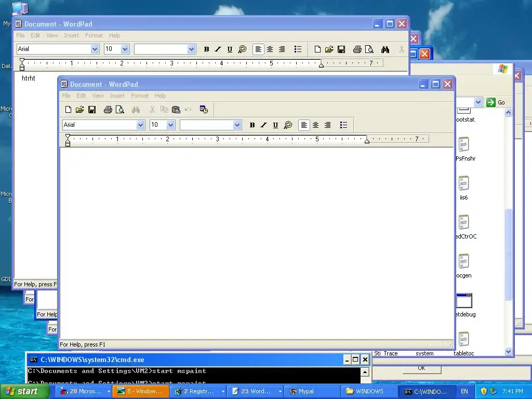Click right indent marker on front WordPad ruler
The image size is (532, 399).
[367, 141]
